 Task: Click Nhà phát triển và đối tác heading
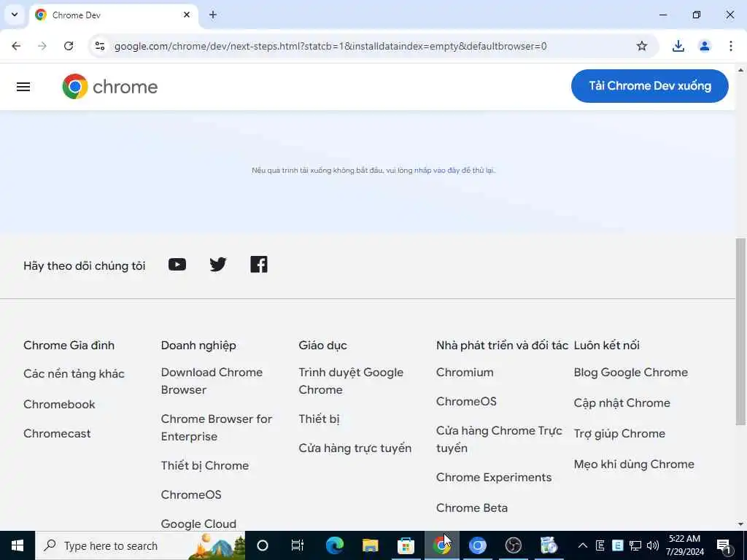[502, 345]
